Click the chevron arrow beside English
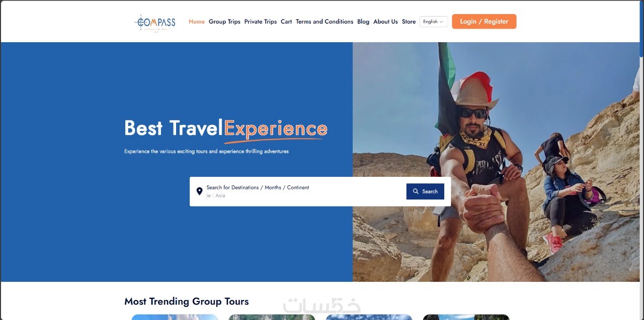The height and width of the screenshot is (320, 644). point(441,22)
